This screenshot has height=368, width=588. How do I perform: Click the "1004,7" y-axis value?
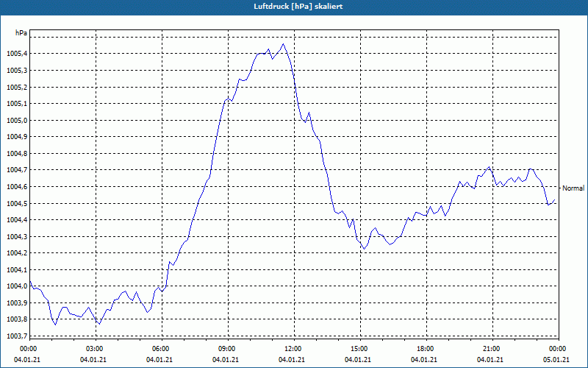(x=17, y=170)
